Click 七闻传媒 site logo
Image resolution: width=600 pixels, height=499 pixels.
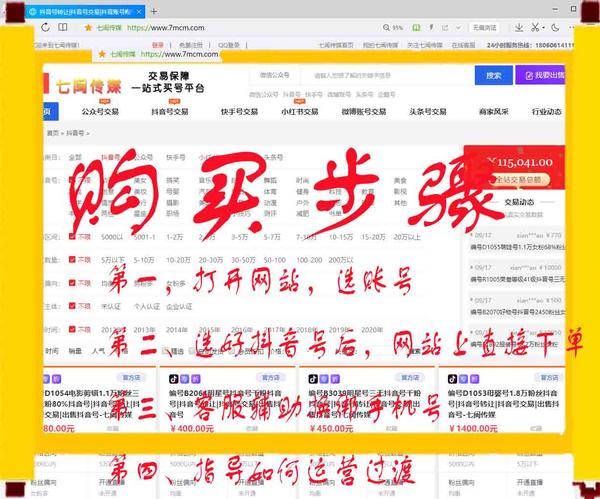(88, 87)
